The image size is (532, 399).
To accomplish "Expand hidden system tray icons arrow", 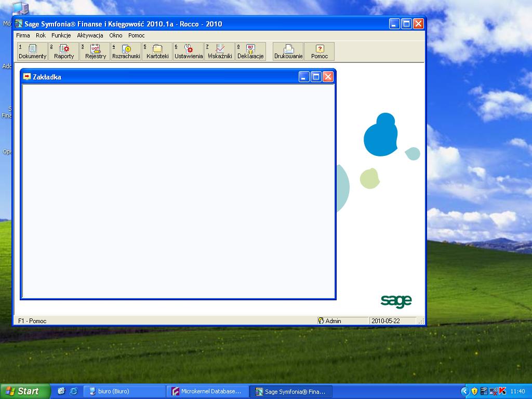I will click(x=465, y=391).
